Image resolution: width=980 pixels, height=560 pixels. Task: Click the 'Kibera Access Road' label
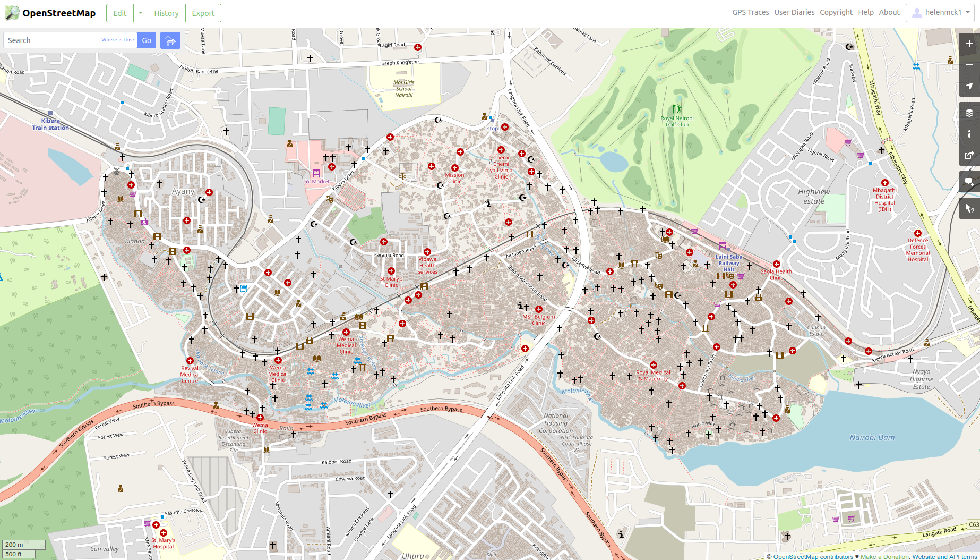click(893, 355)
